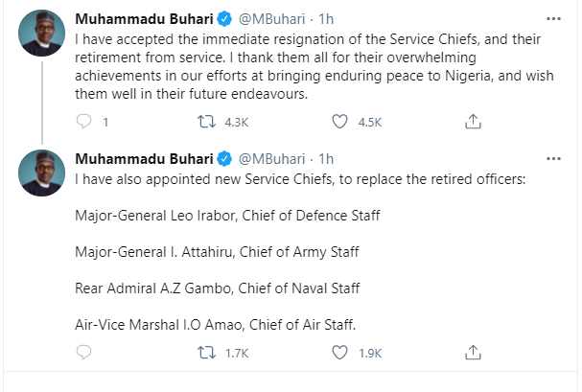Reply to the resignation tweet
This screenshot has height=392, width=582.
tap(82, 122)
